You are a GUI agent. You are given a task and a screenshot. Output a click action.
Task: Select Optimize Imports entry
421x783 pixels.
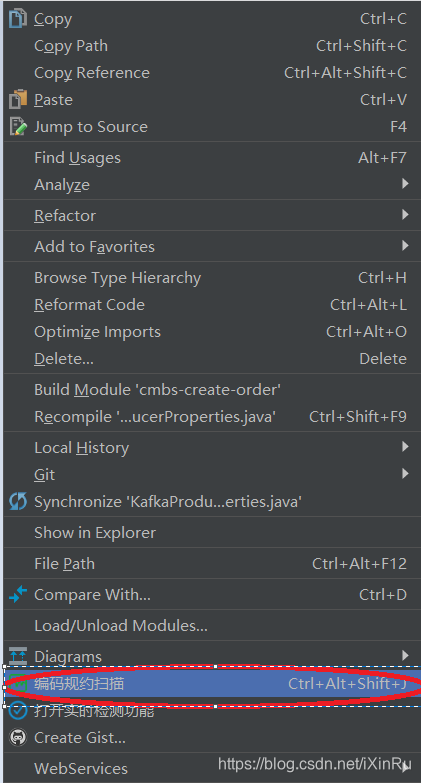pos(212,332)
